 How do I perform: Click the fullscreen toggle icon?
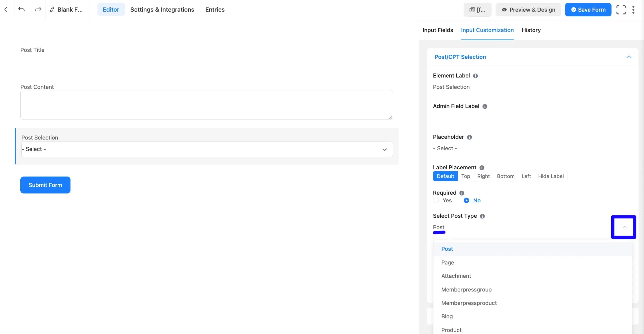pyautogui.click(x=621, y=10)
